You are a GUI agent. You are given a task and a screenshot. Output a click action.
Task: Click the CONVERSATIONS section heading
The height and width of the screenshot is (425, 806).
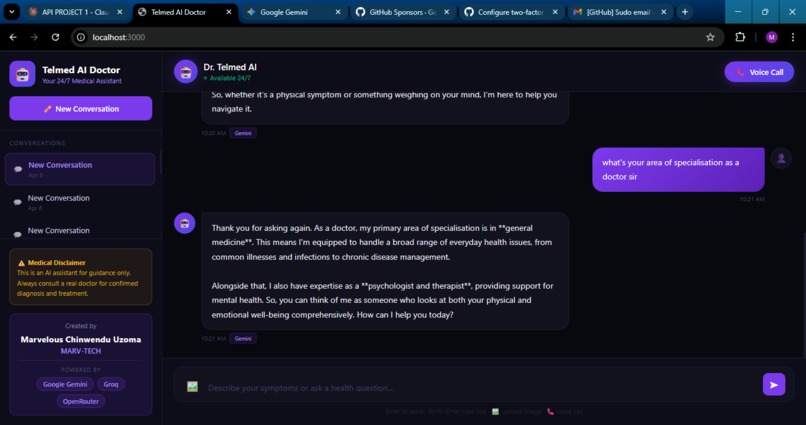coord(38,143)
